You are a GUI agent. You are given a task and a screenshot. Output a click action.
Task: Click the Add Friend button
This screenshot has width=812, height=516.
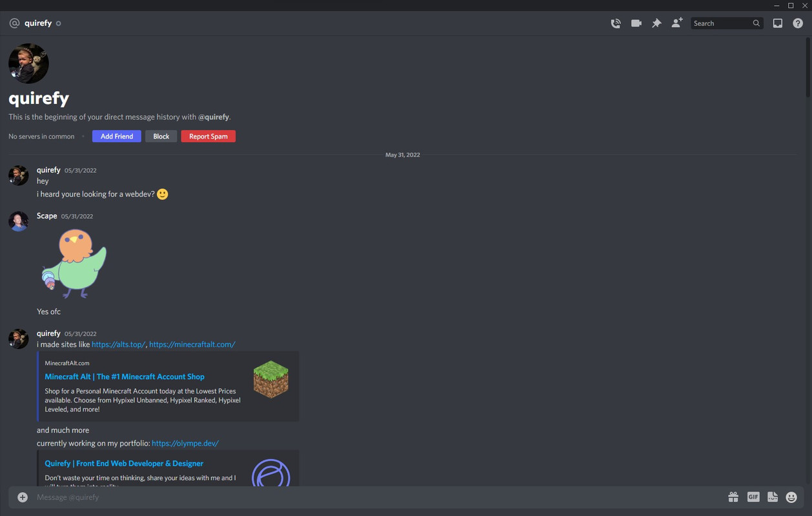click(x=117, y=136)
